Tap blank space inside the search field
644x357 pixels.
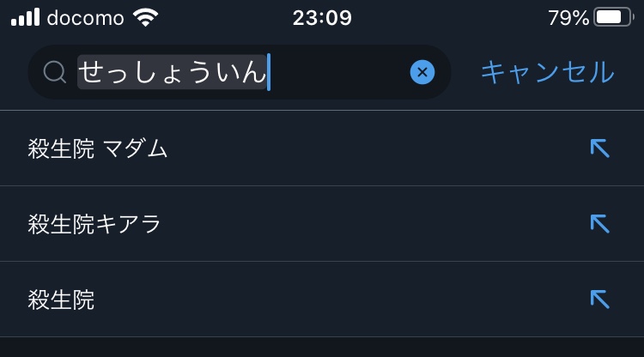pyautogui.click(x=339, y=72)
